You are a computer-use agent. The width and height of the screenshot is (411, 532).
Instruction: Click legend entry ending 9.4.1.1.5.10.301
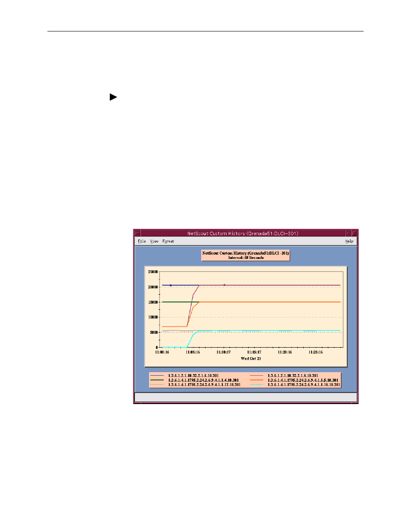coord(303,380)
